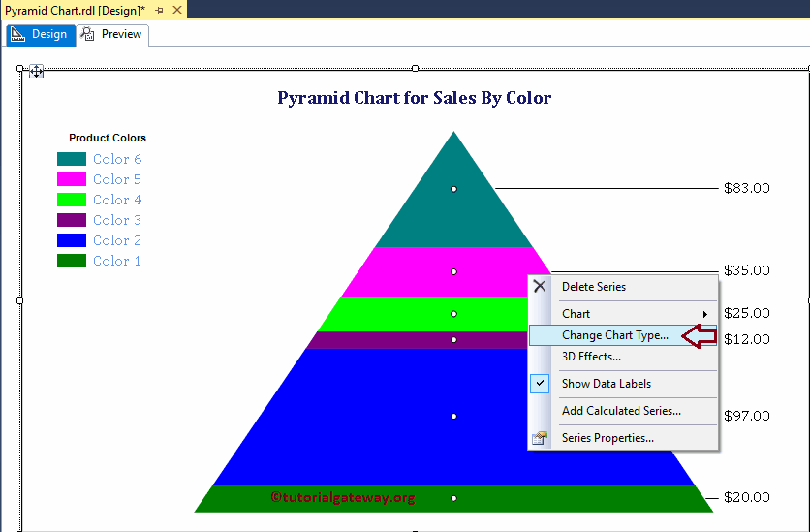Click the Delete Series X icon
The width and height of the screenshot is (810, 532).
coord(540,286)
